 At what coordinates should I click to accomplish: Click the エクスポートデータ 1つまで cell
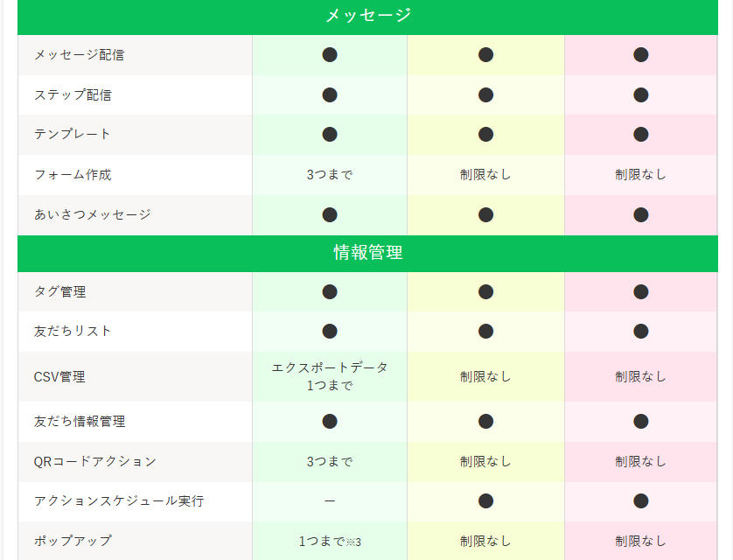pyautogui.click(x=330, y=376)
